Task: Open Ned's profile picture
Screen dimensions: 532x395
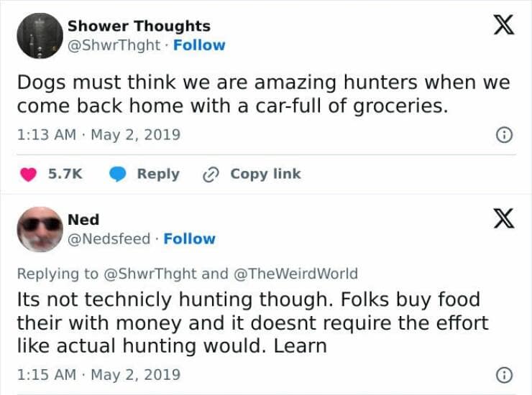Action: (x=39, y=229)
